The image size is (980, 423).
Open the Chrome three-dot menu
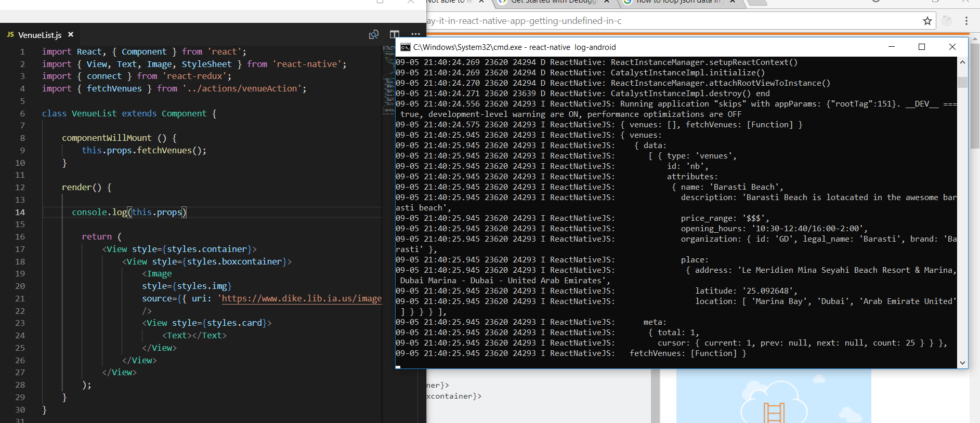tap(966, 21)
